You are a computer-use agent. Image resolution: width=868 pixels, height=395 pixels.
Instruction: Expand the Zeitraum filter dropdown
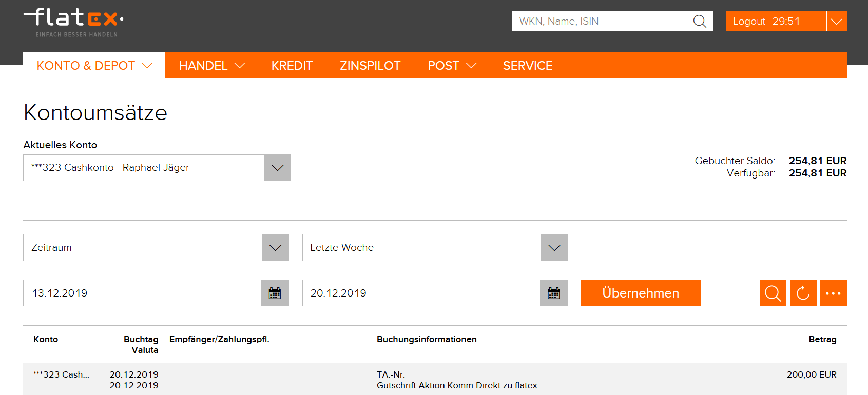[275, 248]
